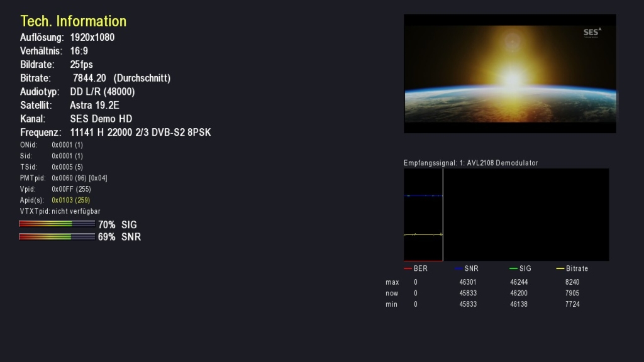Screen dimensions: 644x362
Task: Click the Empfangssignal AVL2108 Demodulator label
Action: 470,163
